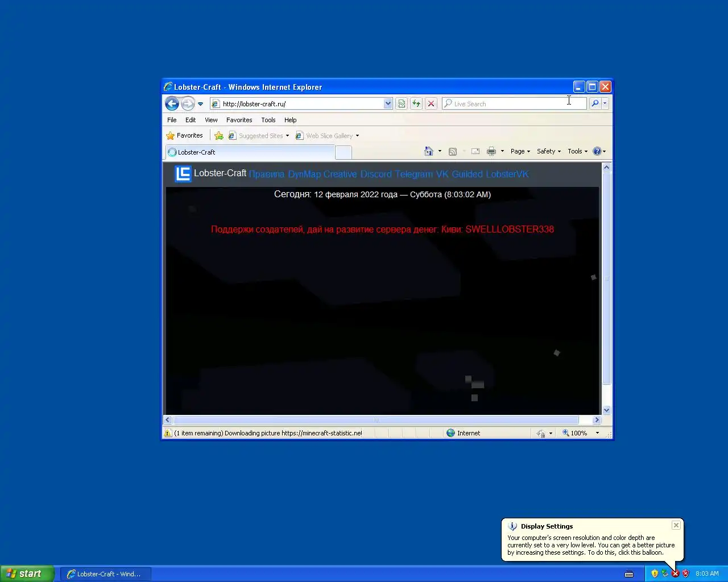
Task: Click the Live Search box
Action: pos(514,103)
